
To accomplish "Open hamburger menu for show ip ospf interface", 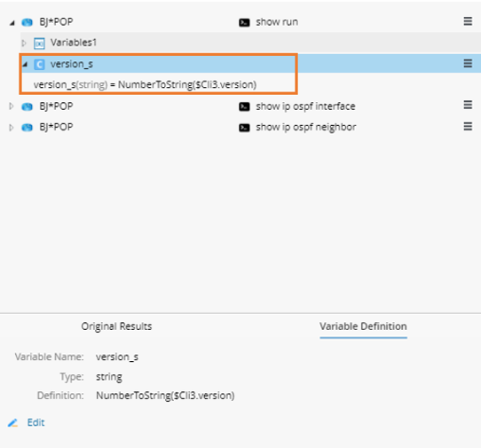I will (468, 105).
